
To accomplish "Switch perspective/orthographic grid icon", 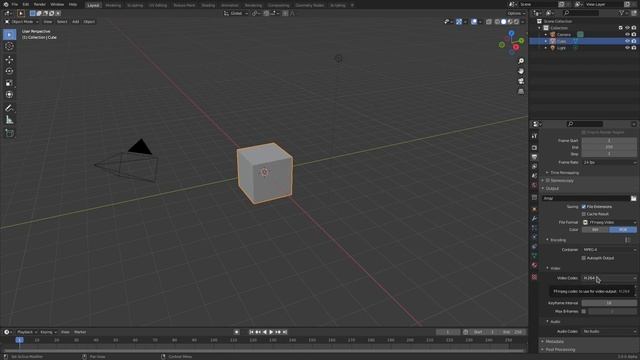I will [x=521, y=91].
